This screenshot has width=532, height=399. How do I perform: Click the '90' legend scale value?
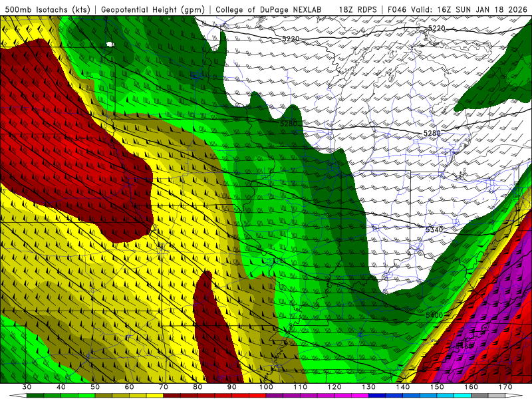pyautogui.click(x=231, y=387)
